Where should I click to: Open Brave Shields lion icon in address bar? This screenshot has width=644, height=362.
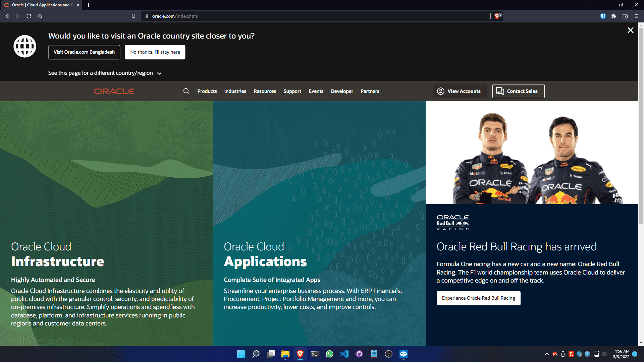tap(498, 16)
